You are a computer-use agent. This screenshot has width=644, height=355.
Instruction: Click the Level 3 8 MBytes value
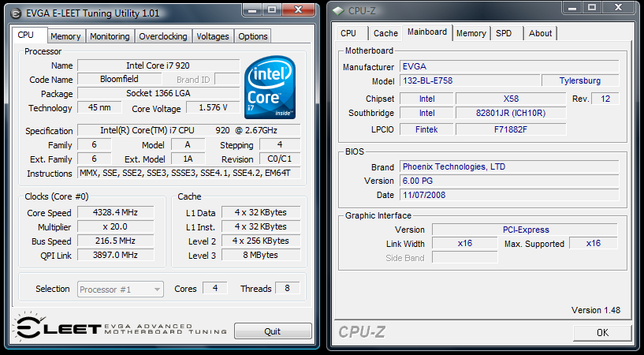pyautogui.click(x=261, y=255)
